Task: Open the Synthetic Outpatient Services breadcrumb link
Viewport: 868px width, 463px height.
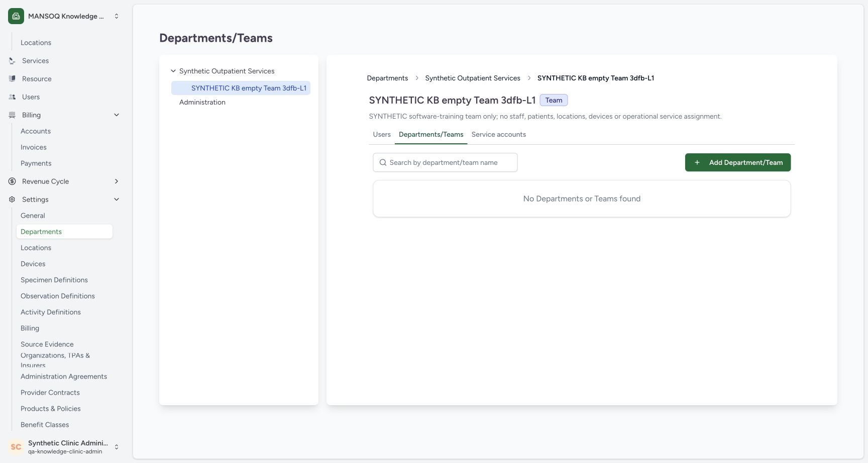Action: pos(473,78)
